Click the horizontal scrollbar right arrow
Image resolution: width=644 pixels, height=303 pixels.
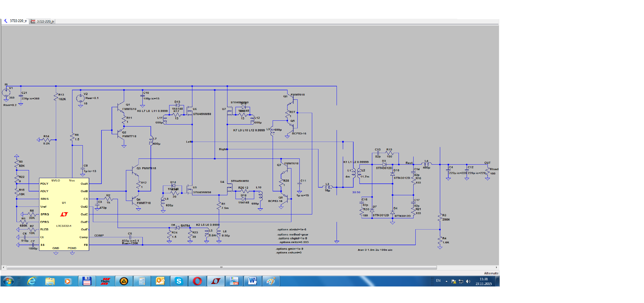pyautogui.click(x=497, y=267)
